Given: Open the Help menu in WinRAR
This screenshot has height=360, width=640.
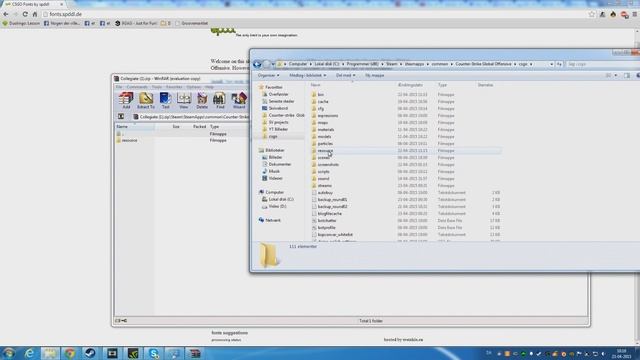Looking at the screenshot, I should 209,87.
